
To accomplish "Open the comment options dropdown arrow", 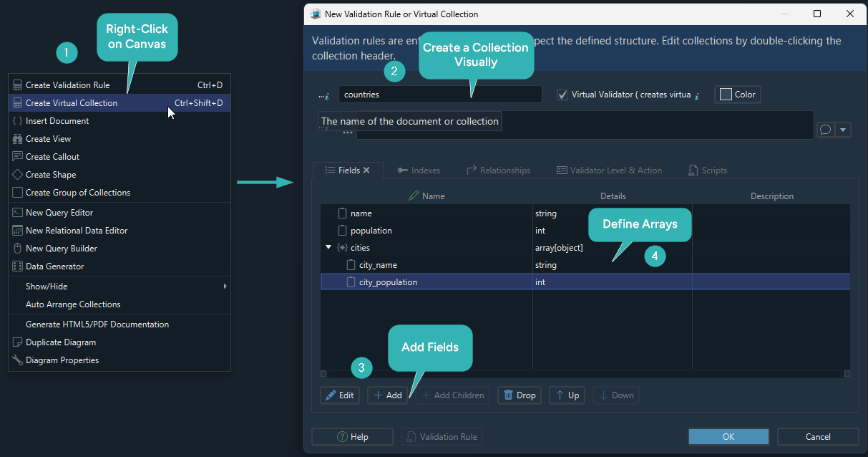I will point(843,130).
